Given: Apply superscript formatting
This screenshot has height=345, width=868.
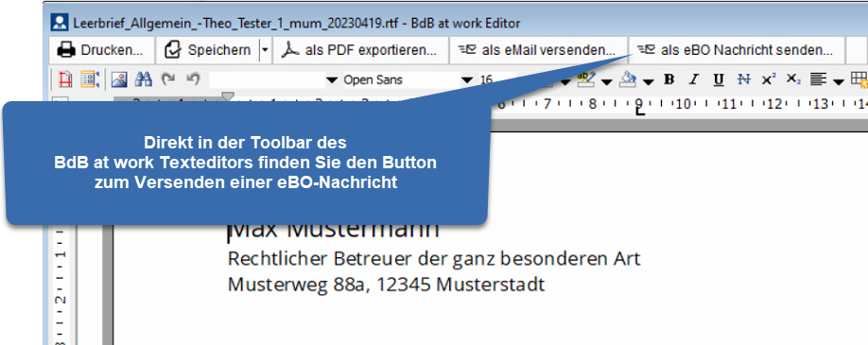Looking at the screenshot, I should pyautogui.click(x=769, y=79).
